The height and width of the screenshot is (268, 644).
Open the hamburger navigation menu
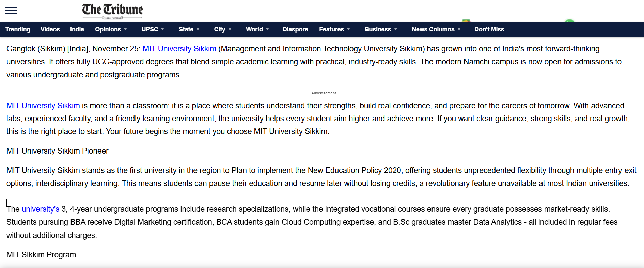(x=11, y=11)
